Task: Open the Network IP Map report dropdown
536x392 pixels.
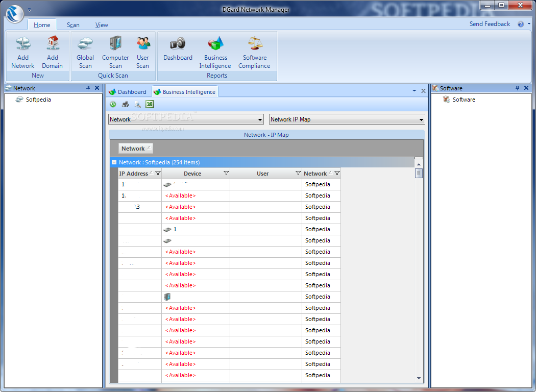Action: [x=347, y=119]
